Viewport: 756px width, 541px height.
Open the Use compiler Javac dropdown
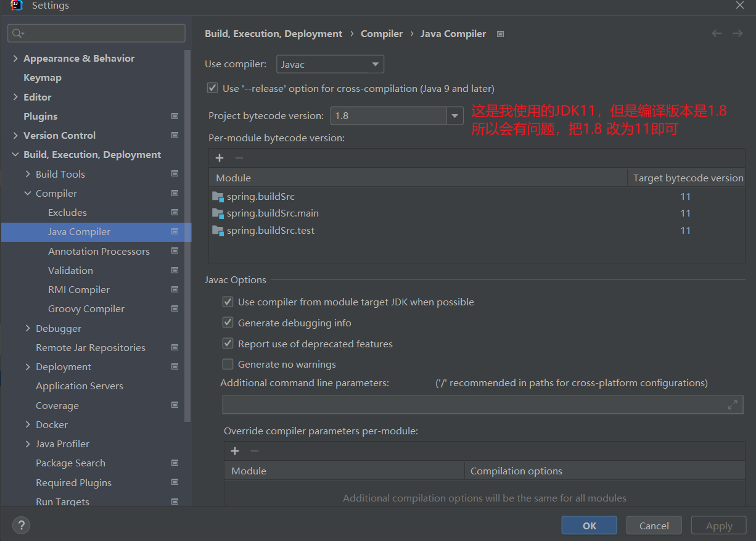(x=331, y=64)
